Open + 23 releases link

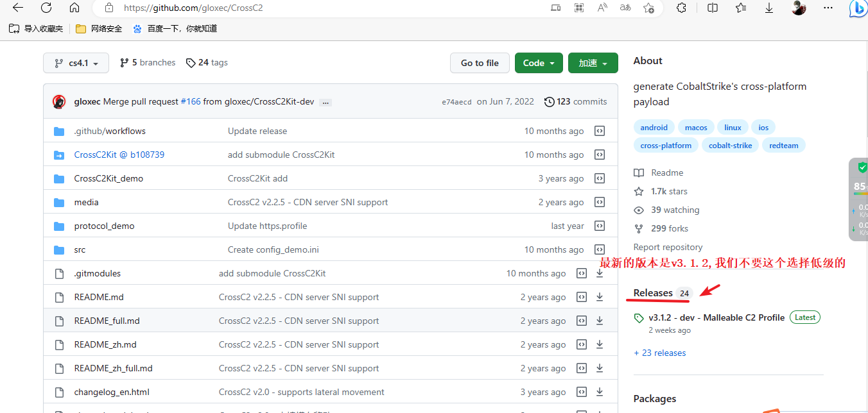point(659,353)
